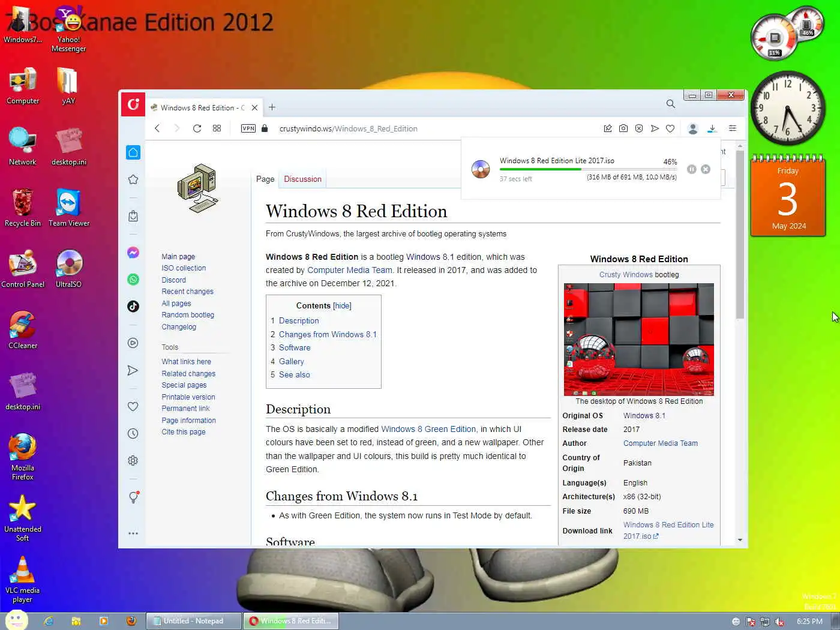
Task: Switch to the Discussion tab
Action: 302,179
